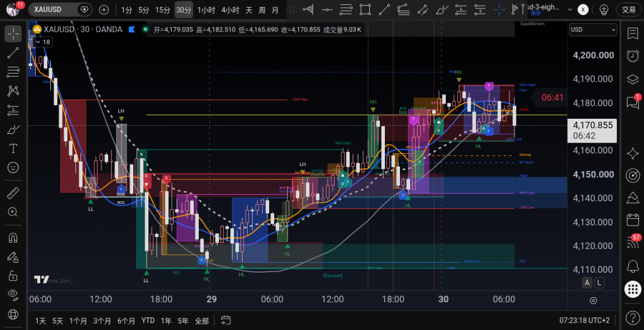Switch to the 1分 timeframe
Screen dimensions: 644x330
[x=126, y=10]
